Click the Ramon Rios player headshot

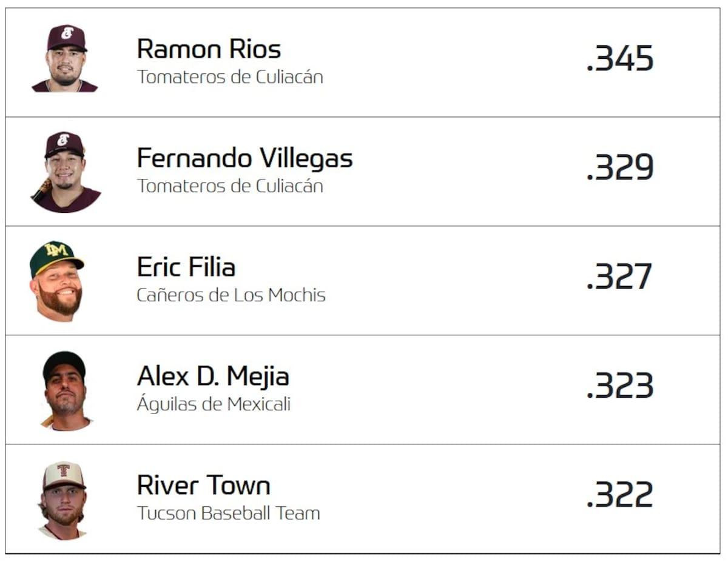pyautogui.click(x=65, y=59)
